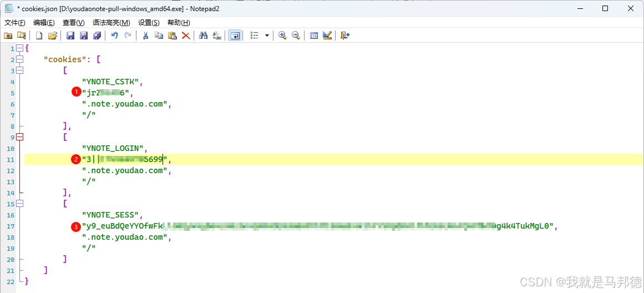Open the 设置(S) menu
This screenshot has height=293, width=644.
(x=149, y=23)
